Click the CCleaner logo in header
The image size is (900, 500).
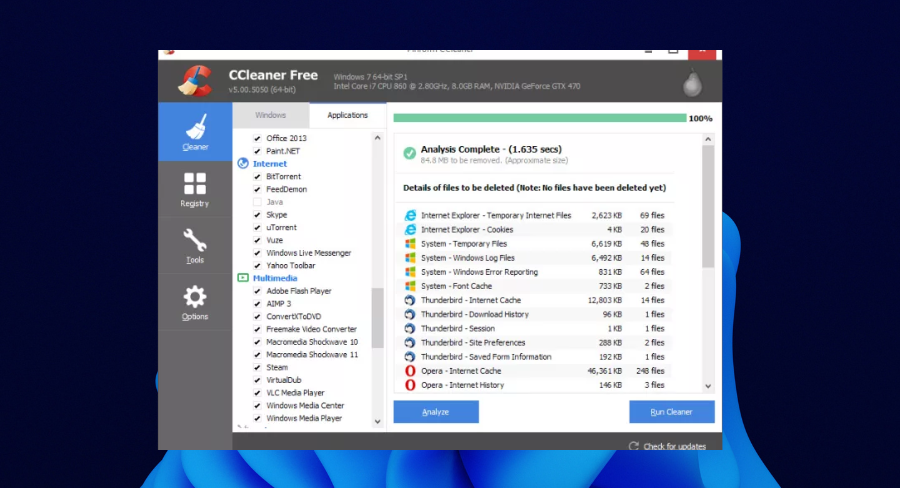195,81
